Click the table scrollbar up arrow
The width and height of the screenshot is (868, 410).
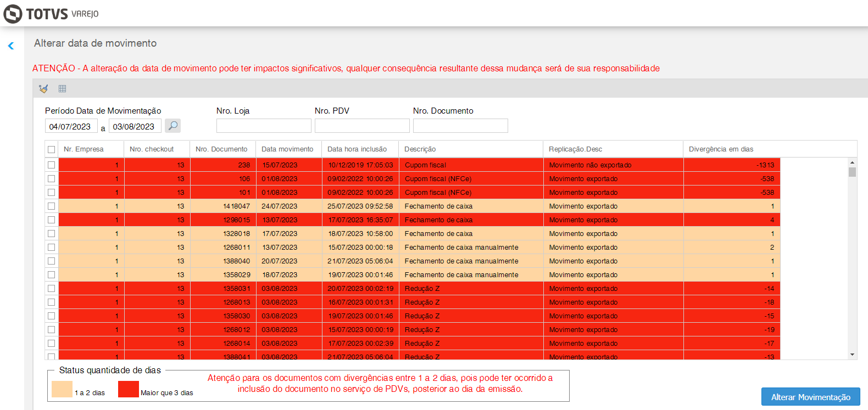[853, 162]
